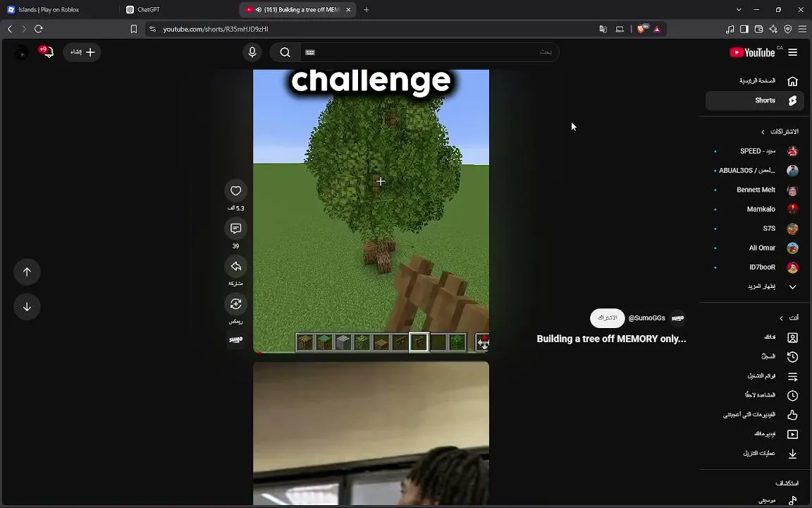Open the Brave Rewards triangle icon

tap(657, 29)
